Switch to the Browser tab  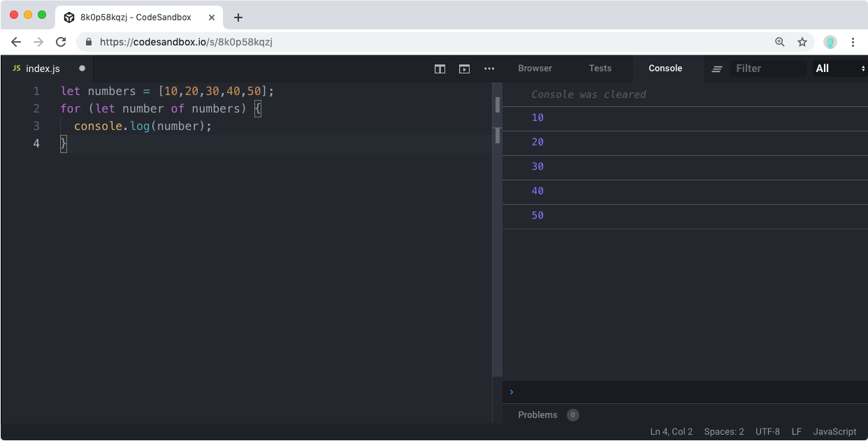click(535, 68)
